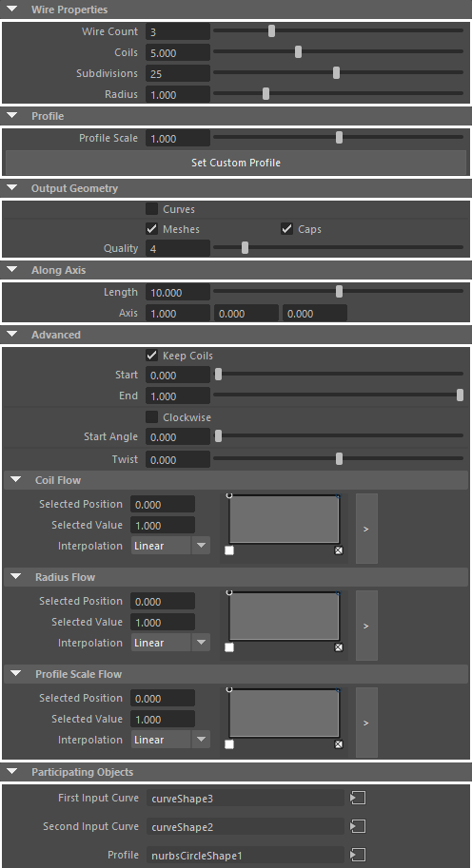Delete the Coil Flow ramp point using X box
Image resolution: width=472 pixels, height=868 pixels.
click(339, 550)
